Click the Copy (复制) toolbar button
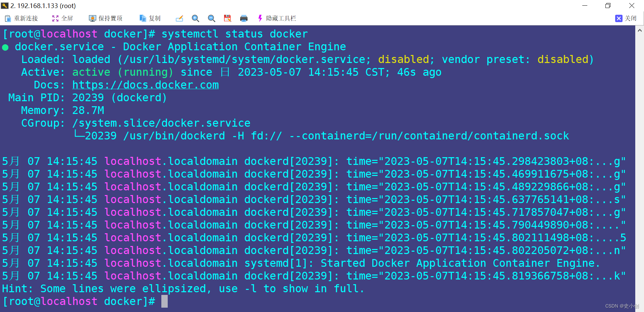 150,18
